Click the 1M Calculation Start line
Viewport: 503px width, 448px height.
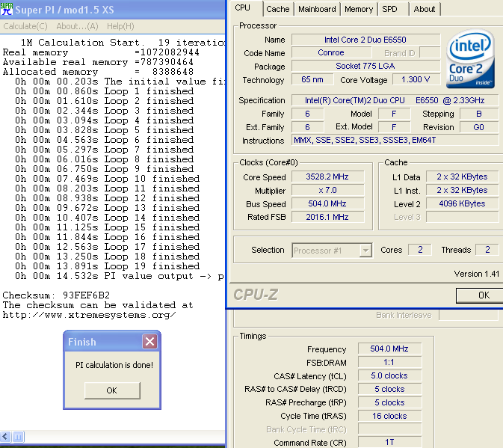tap(123, 43)
